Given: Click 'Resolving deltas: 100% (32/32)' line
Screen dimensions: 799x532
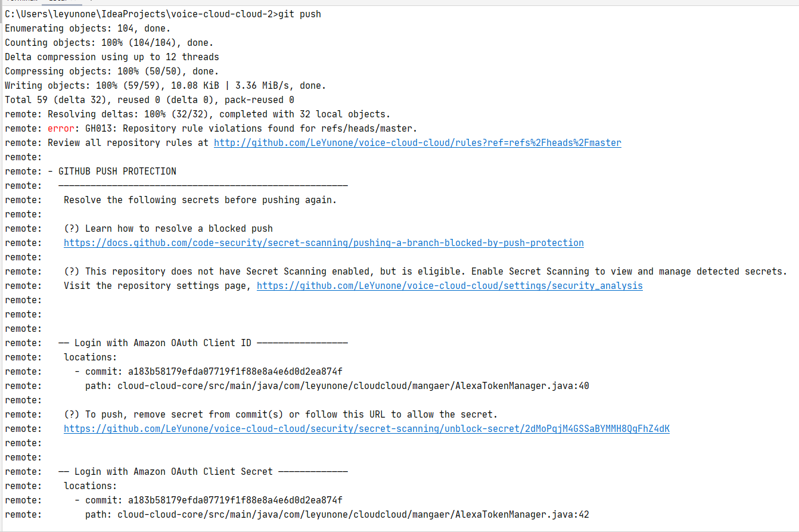Looking at the screenshot, I should [197, 114].
